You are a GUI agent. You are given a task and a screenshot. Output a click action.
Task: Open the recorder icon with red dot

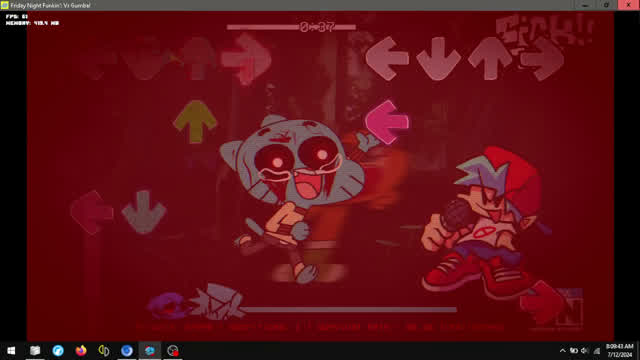point(173,351)
